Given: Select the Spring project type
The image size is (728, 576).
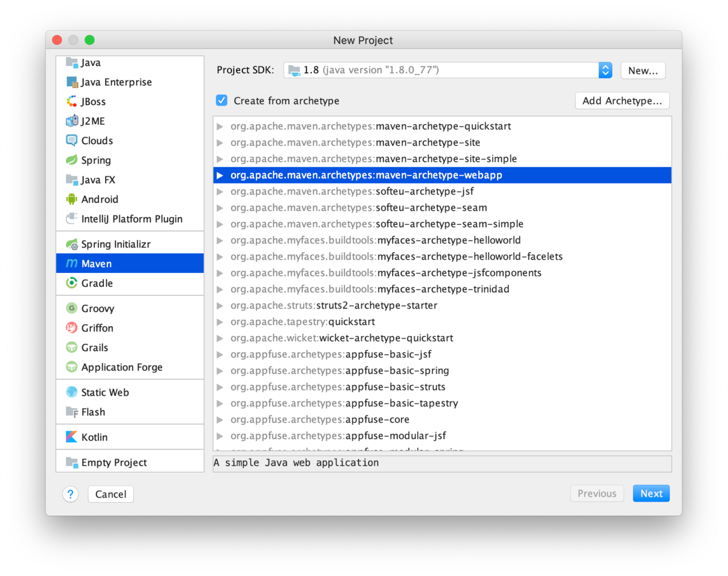Looking at the screenshot, I should [130, 160].
